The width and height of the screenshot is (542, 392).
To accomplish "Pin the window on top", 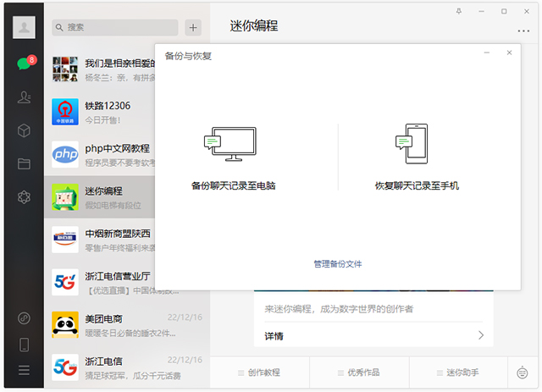I will (459, 11).
